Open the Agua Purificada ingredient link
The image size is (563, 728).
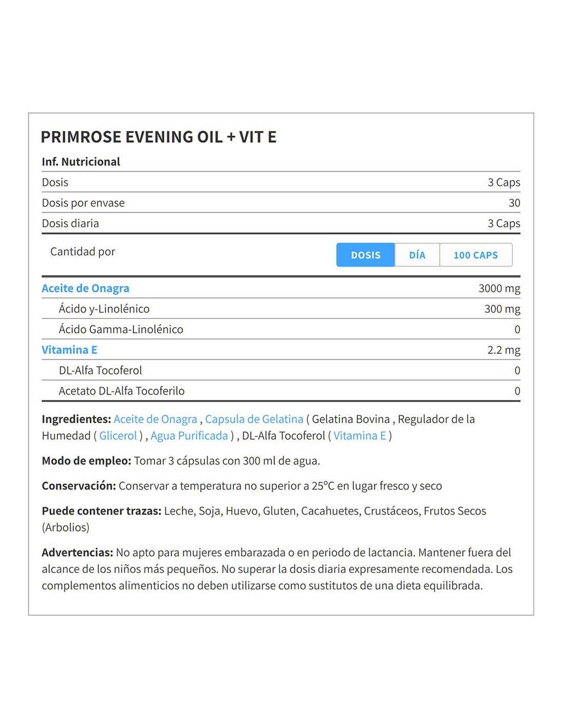click(189, 436)
